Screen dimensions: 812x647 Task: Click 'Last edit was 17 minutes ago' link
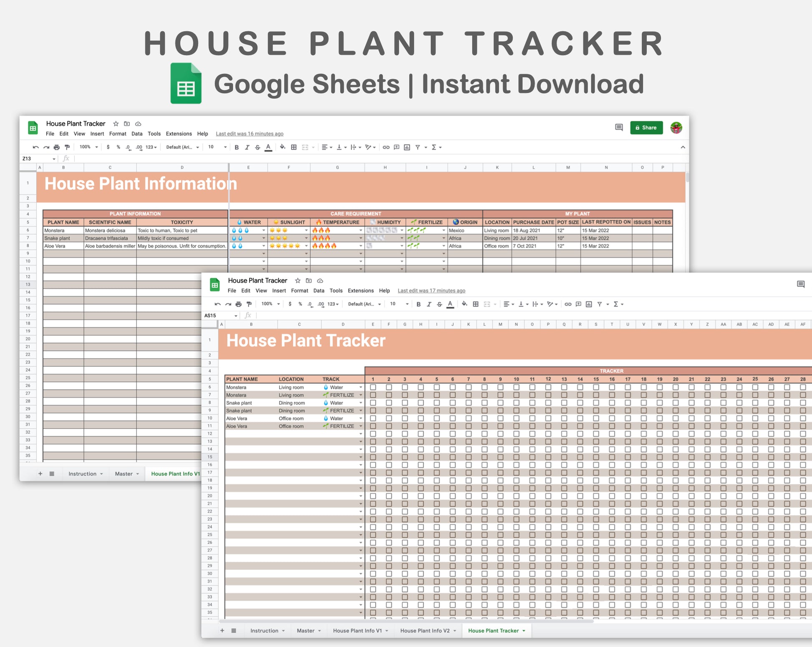pos(431,291)
